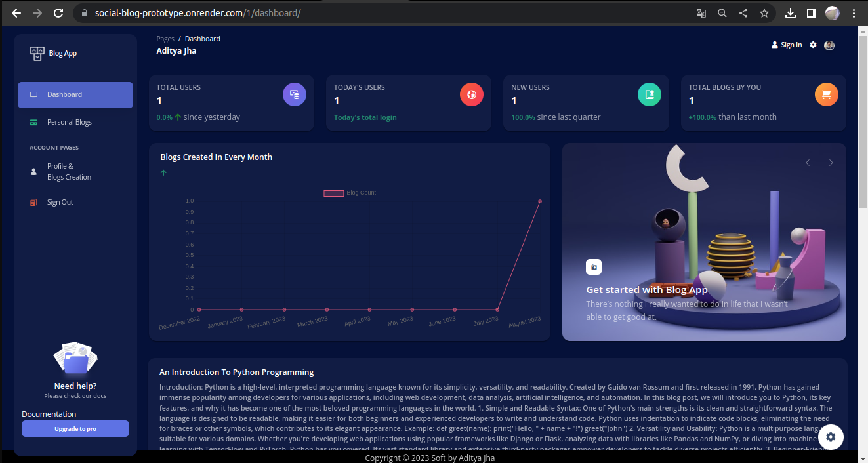Click the orange Total Blogs cart icon

[827, 94]
